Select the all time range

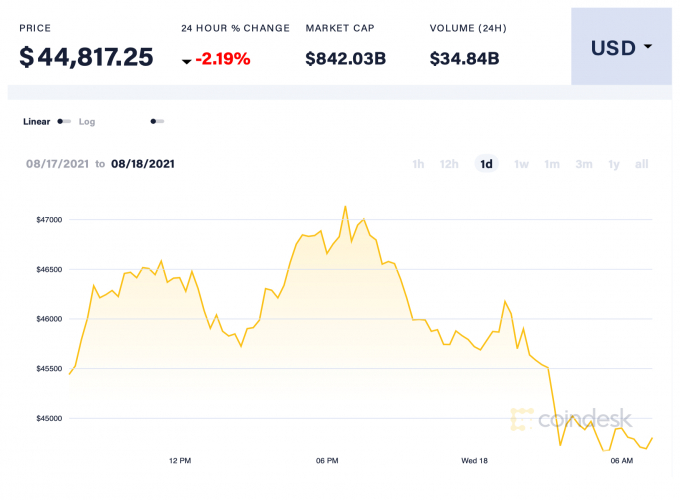coord(641,164)
